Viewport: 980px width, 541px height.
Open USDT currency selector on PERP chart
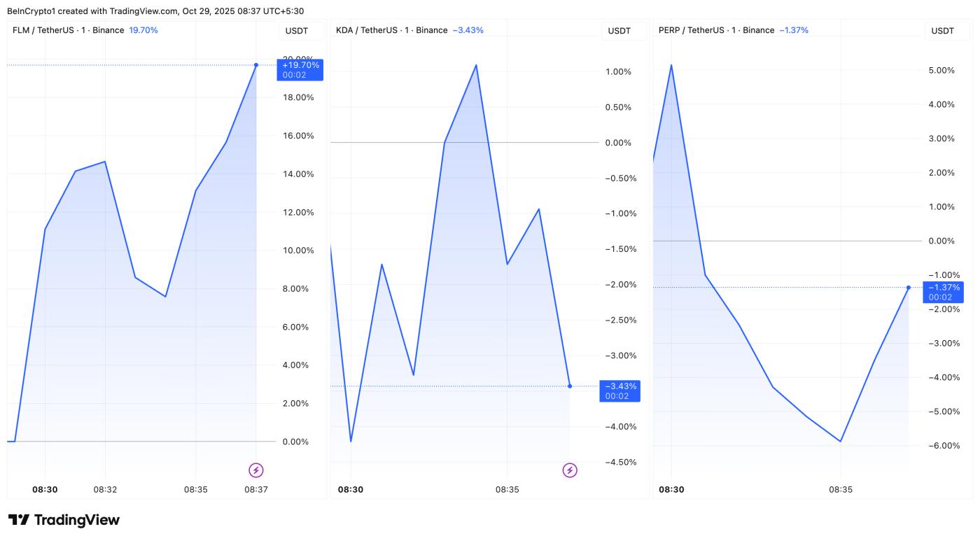click(x=943, y=31)
